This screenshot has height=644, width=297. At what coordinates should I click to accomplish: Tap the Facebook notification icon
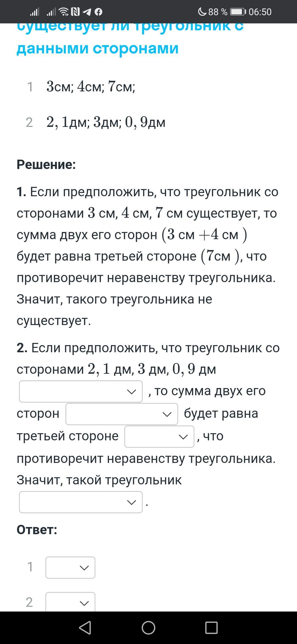[x=98, y=12]
